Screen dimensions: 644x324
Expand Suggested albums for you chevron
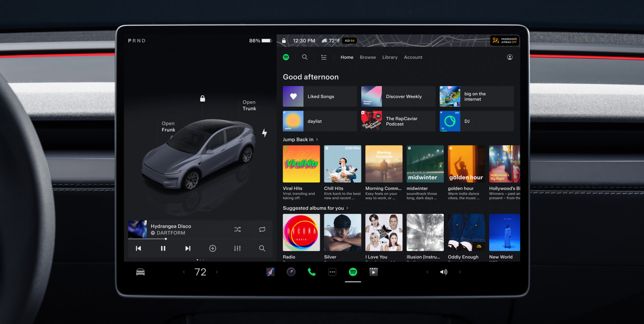(347, 208)
